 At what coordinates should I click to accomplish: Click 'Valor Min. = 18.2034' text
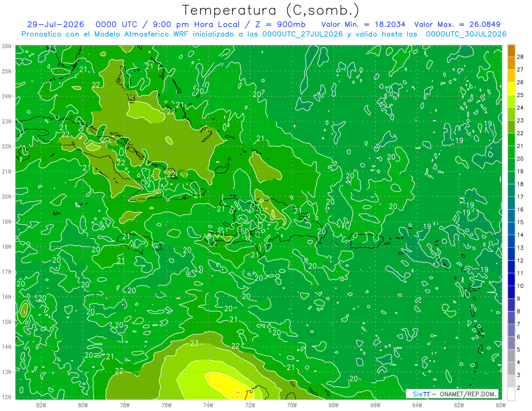click(363, 24)
